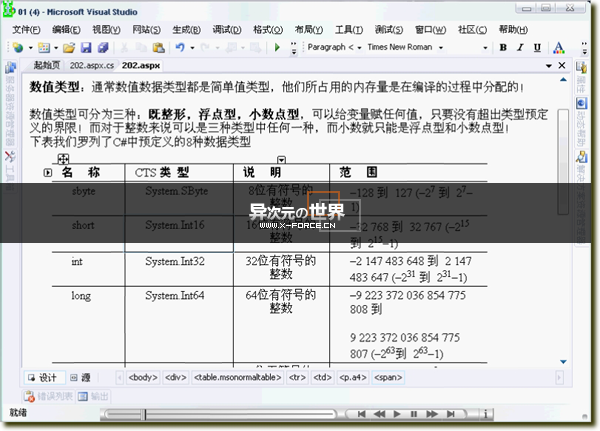Open the 帮助(H) menu
The height and width of the screenshot is (431, 600).
click(x=513, y=29)
